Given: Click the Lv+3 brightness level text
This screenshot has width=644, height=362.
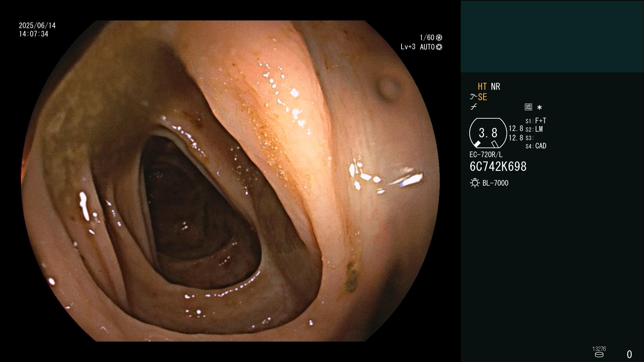Looking at the screenshot, I should click(x=408, y=47).
